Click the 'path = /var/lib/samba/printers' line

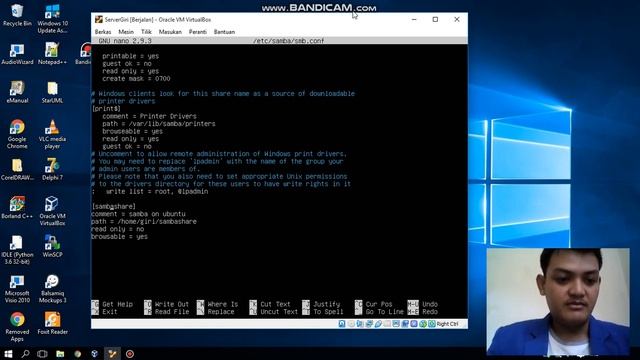(159, 124)
